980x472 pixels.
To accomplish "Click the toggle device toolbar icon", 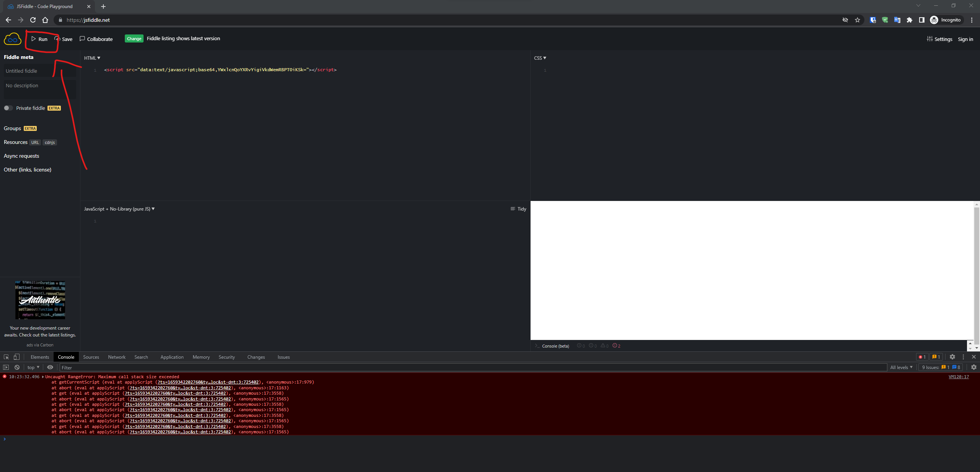I will click(x=16, y=357).
